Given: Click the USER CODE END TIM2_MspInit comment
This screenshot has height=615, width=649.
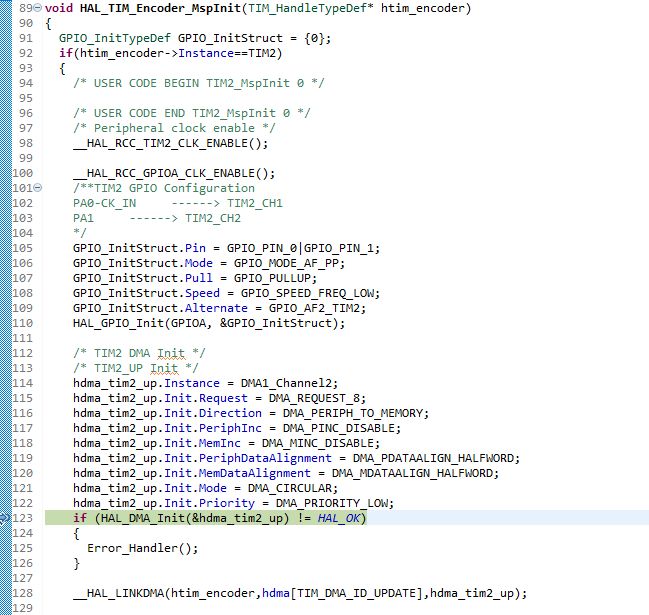Looking at the screenshot, I should pyautogui.click(x=192, y=113).
